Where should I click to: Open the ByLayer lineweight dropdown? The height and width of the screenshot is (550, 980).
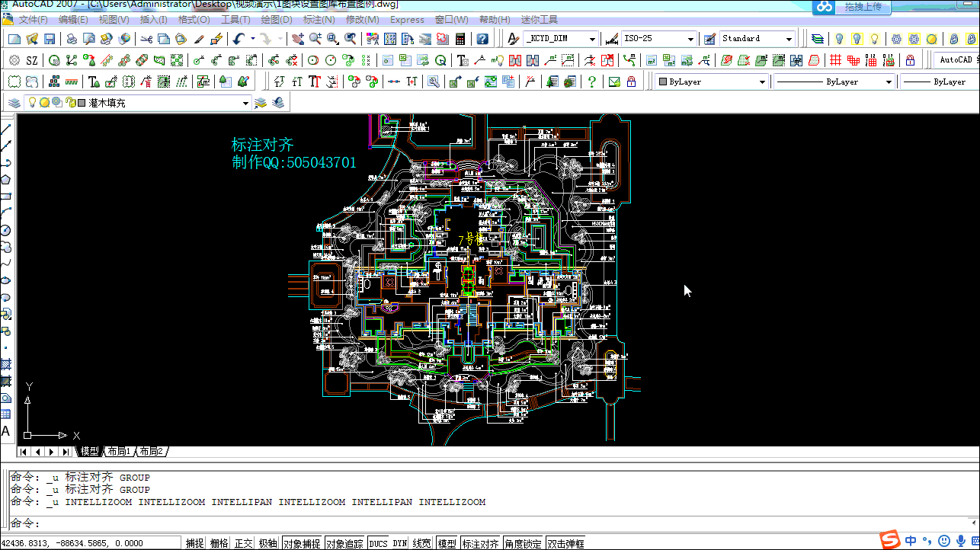click(x=940, y=82)
